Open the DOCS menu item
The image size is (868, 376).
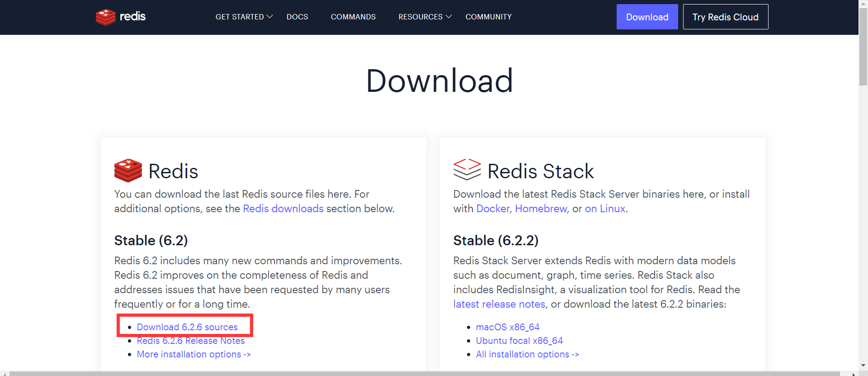[x=297, y=17]
